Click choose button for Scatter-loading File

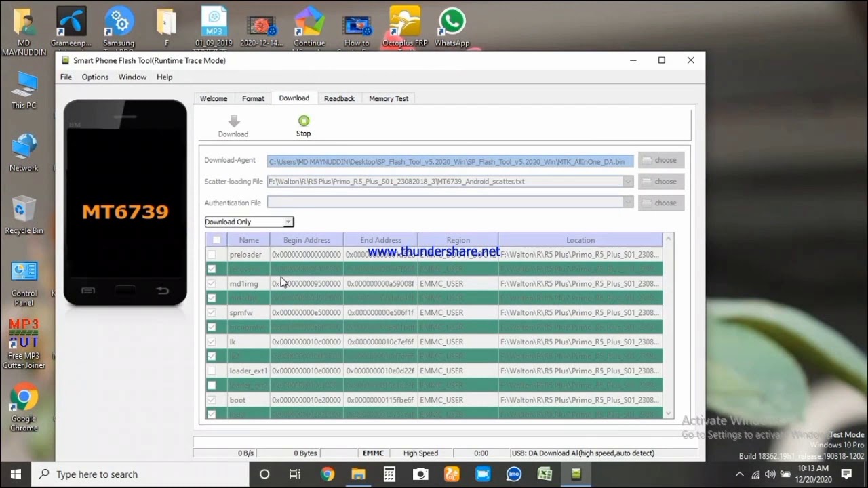click(661, 182)
